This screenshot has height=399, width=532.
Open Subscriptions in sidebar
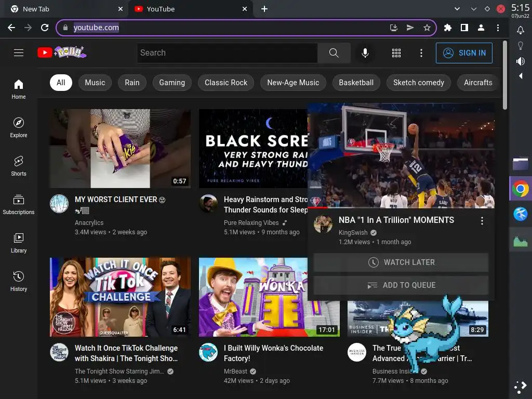pyautogui.click(x=19, y=205)
